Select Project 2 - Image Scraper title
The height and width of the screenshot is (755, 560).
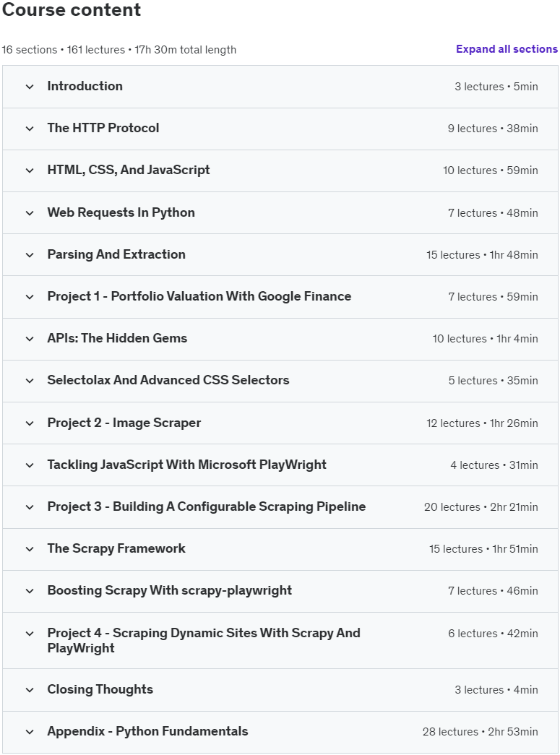click(124, 423)
